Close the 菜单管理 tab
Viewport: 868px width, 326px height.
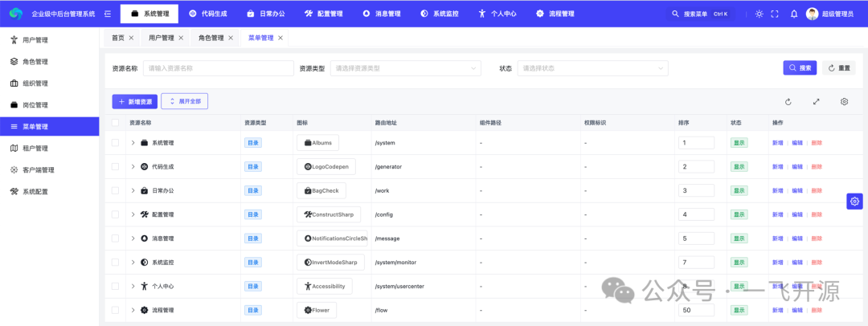(x=280, y=38)
